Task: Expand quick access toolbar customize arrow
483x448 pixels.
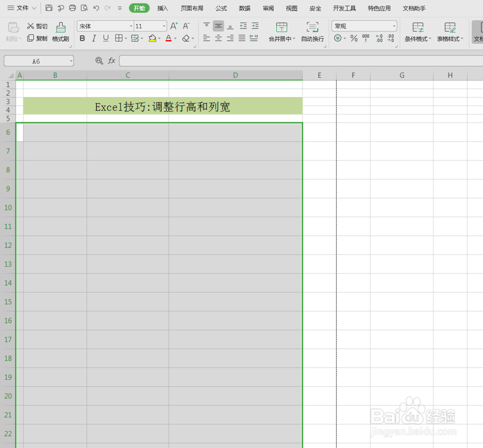Action: (120, 8)
